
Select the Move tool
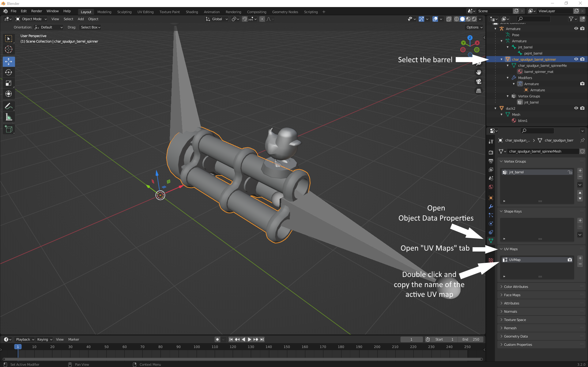(x=9, y=62)
